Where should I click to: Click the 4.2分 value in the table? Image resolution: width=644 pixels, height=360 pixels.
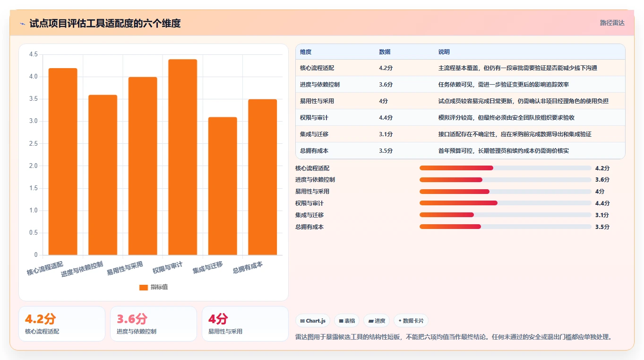click(386, 68)
